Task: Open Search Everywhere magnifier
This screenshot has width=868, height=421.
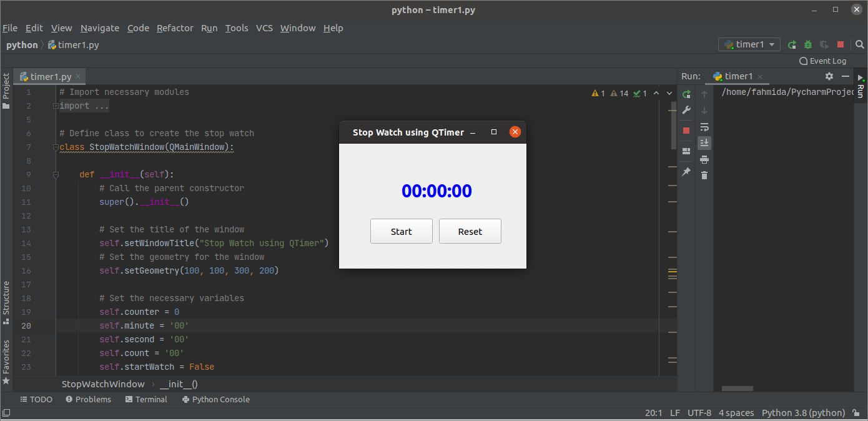Action: click(860, 44)
